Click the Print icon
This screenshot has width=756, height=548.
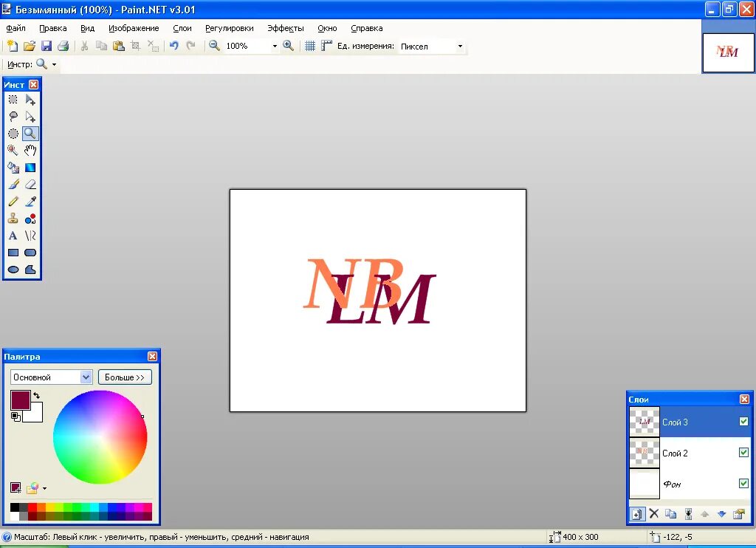pos(63,46)
